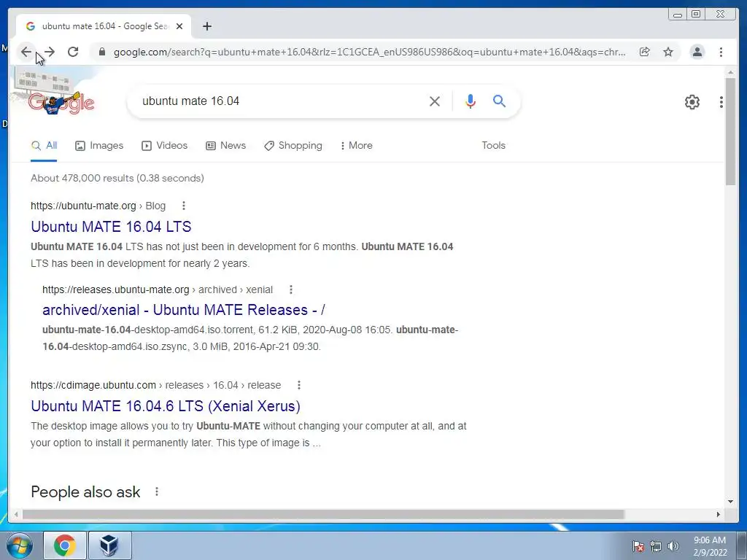This screenshot has width=747, height=560.
Task: Switch to News results
Action: 226,146
